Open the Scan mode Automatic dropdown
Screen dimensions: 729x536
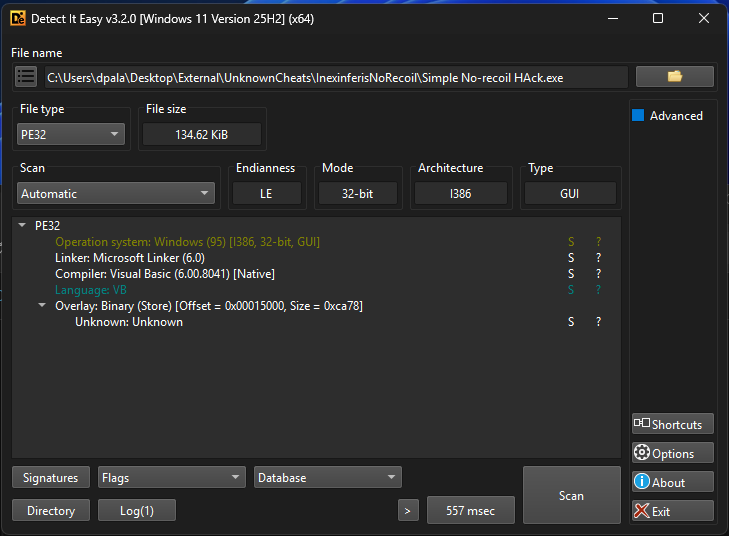pos(116,193)
